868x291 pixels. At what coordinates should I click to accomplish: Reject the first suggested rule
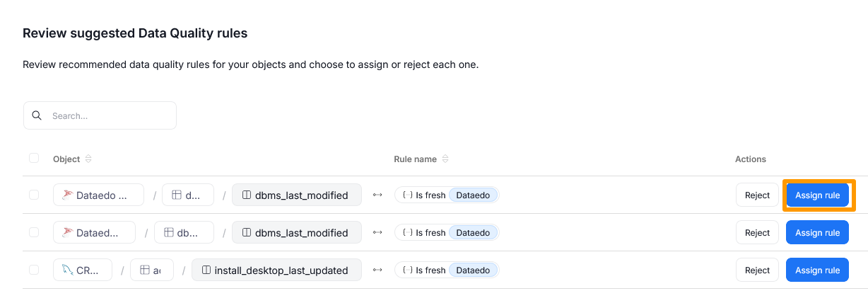pos(757,195)
